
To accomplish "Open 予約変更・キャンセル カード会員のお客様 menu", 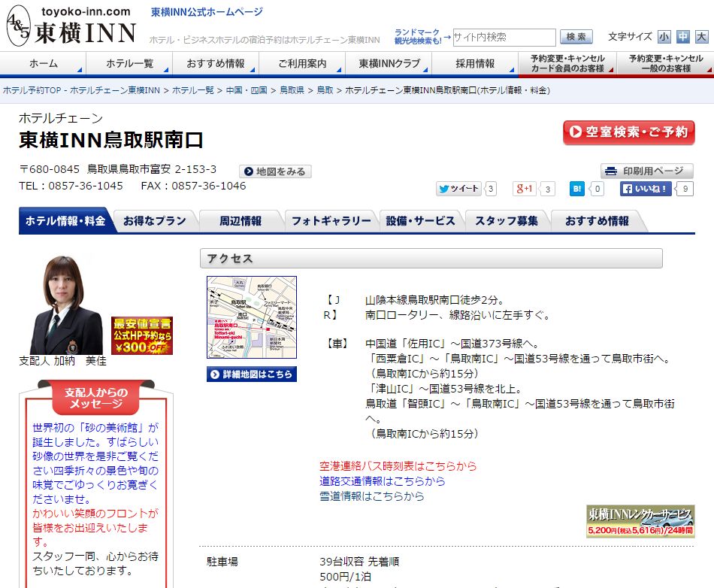I will coord(567,63).
